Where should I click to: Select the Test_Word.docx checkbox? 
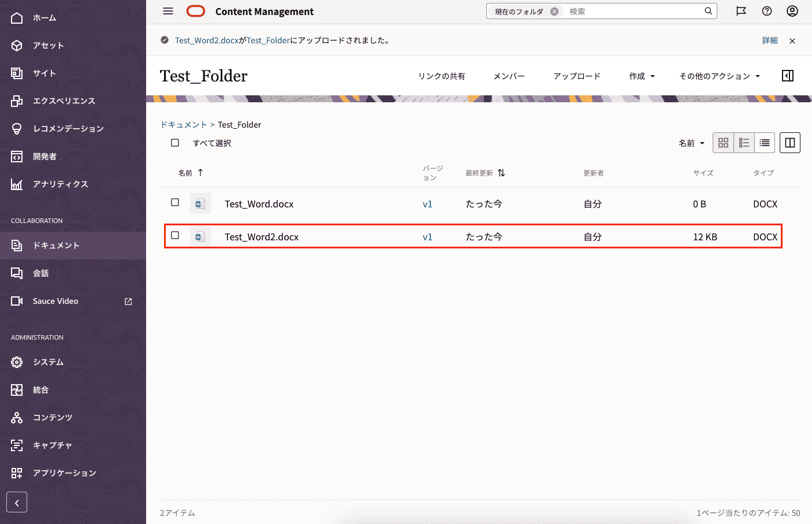click(175, 202)
